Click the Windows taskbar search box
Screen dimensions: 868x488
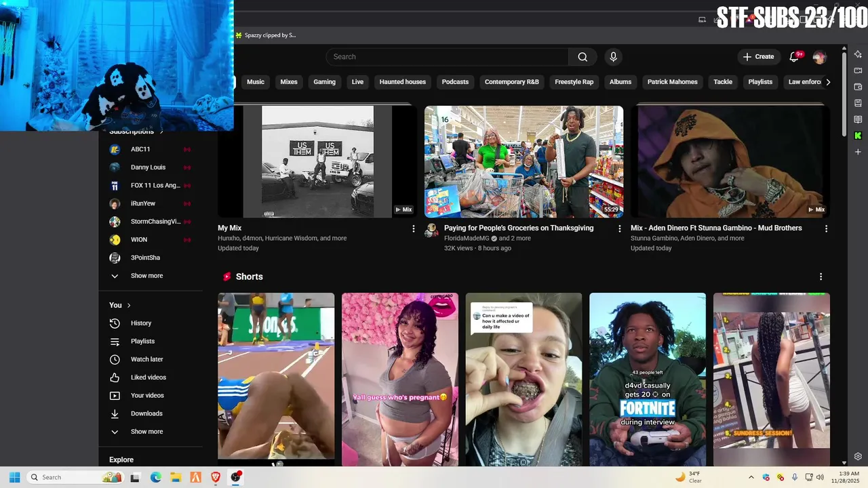[75, 477]
